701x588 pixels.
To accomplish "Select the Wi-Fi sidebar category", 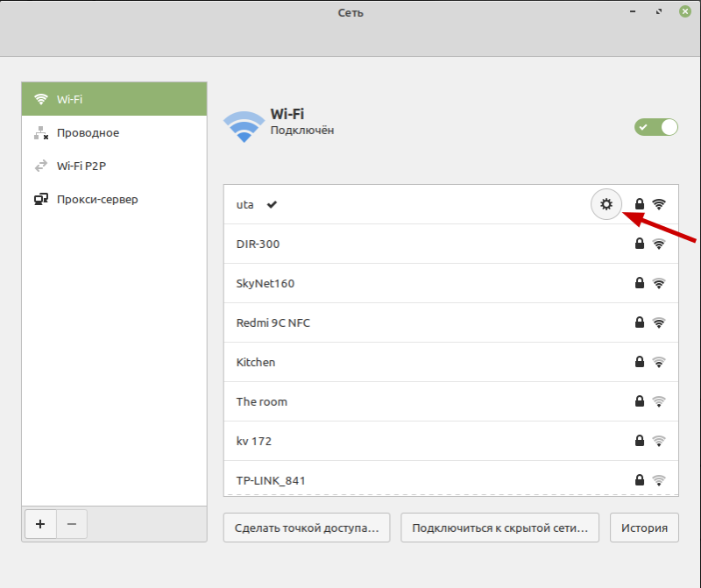I will click(114, 99).
